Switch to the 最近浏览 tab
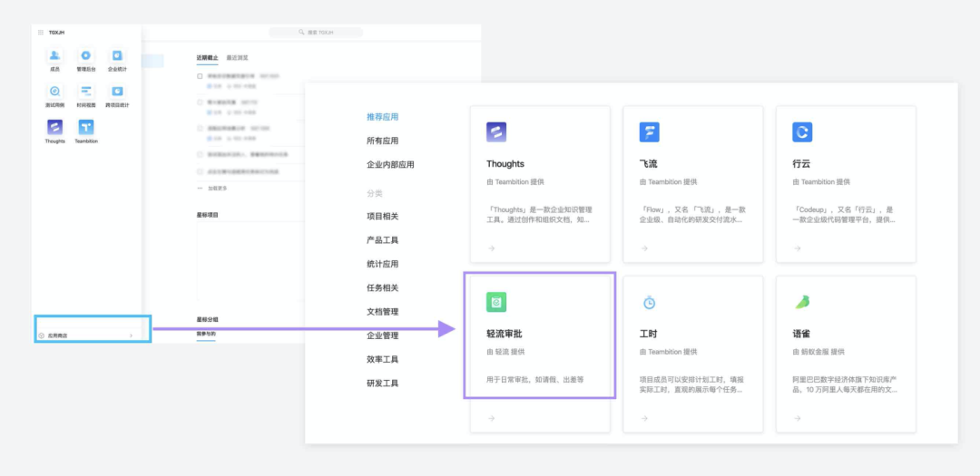 pos(237,57)
